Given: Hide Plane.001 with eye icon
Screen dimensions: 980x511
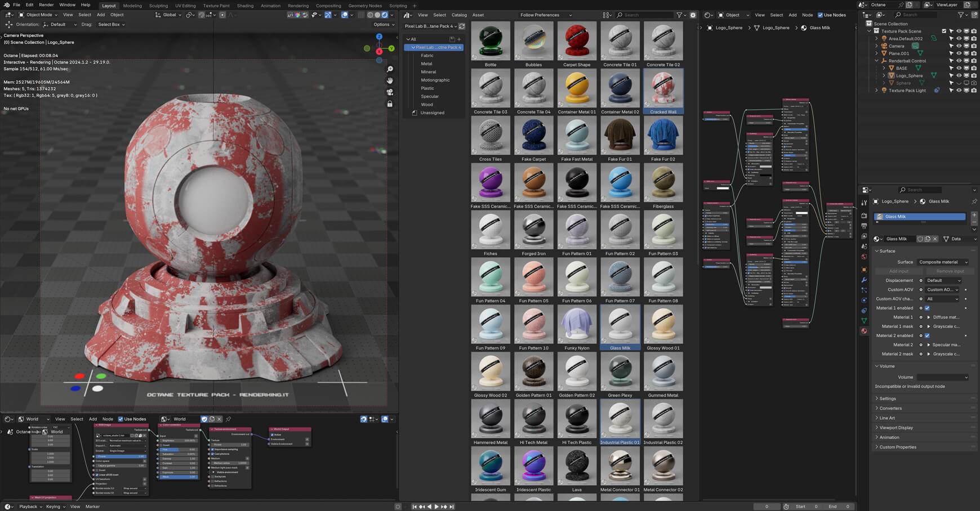Looking at the screenshot, I should pyautogui.click(x=959, y=53).
